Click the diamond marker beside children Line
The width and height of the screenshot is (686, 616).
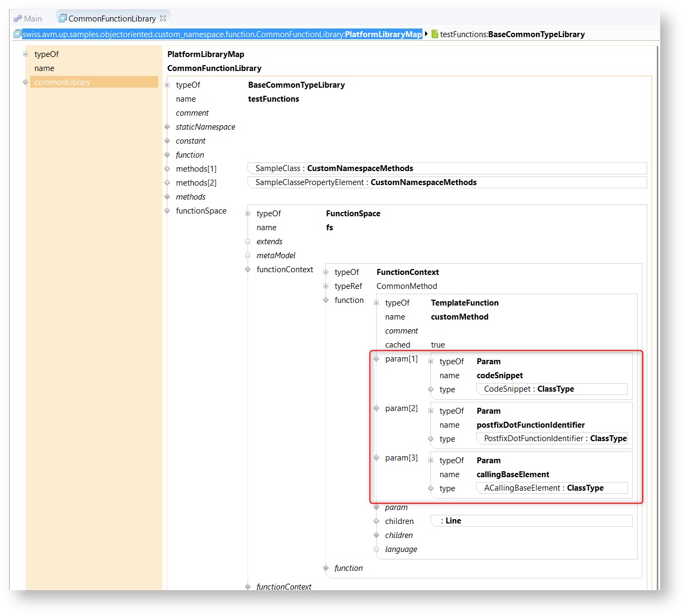pyautogui.click(x=377, y=521)
